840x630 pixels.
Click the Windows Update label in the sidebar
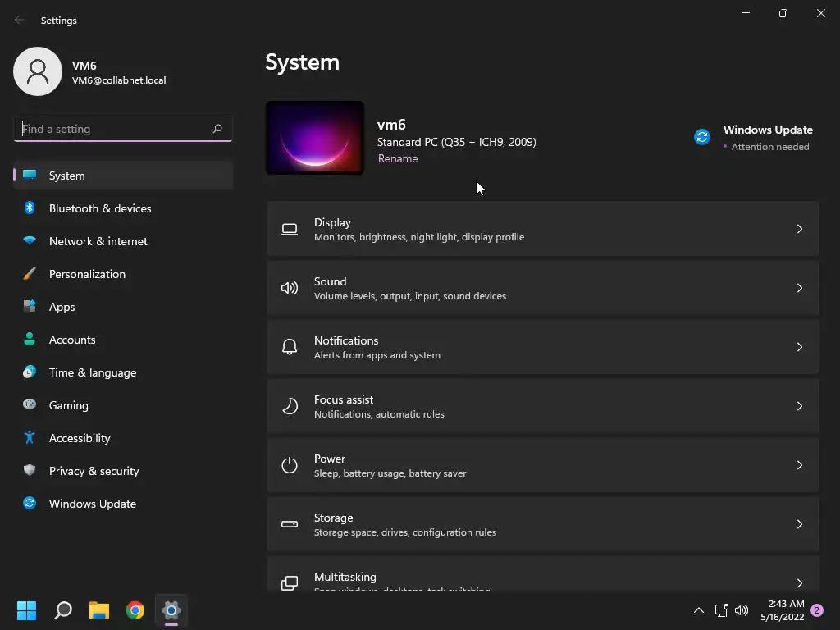point(93,504)
